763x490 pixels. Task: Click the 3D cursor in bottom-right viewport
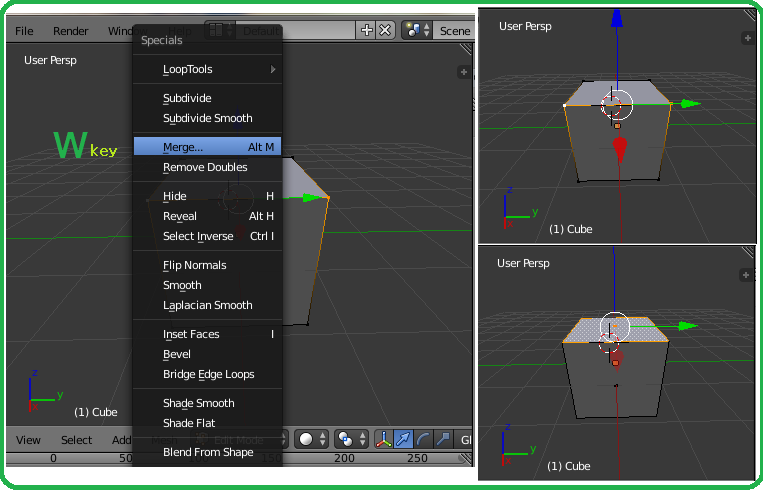pyautogui.click(x=609, y=343)
